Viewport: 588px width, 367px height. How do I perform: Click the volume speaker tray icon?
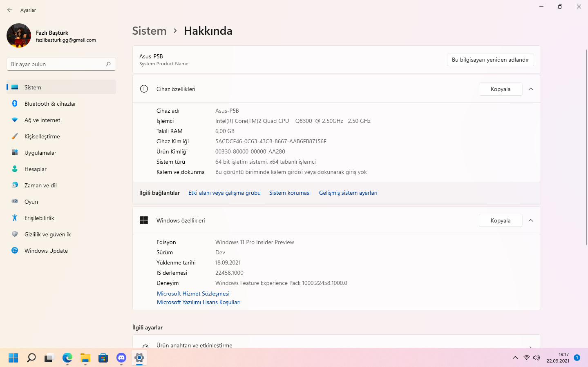[x=537, y=358]
